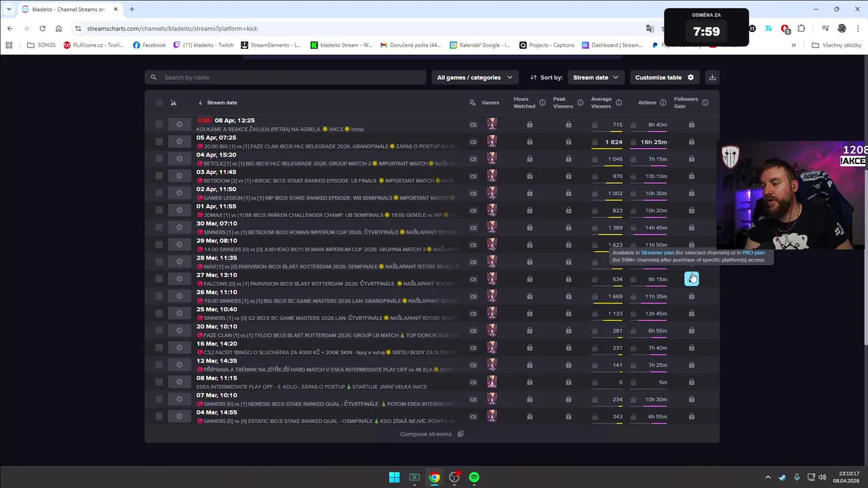
Task: Play the 30 Mar 07:10 stream preview
Action: click(179, 227)
